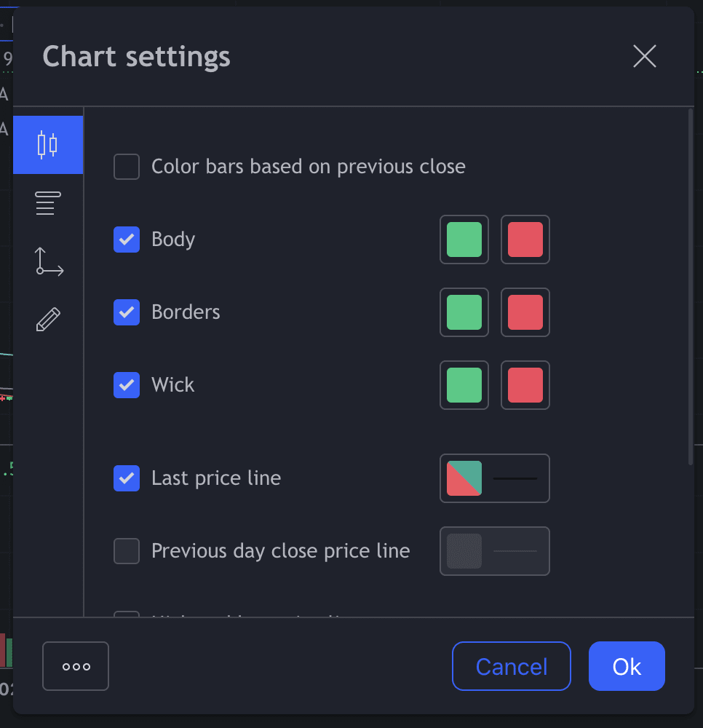Open the three-dots template options menu
The image size is (703, 728).
click(76, 666)
